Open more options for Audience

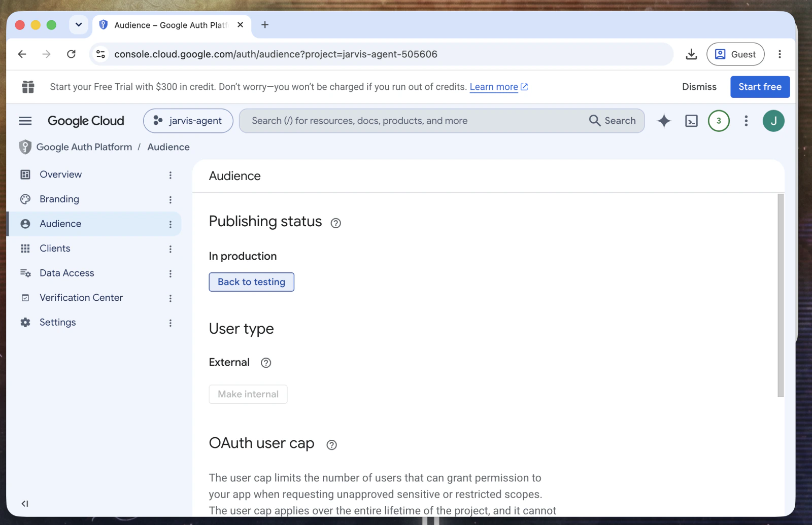point(171,224)
